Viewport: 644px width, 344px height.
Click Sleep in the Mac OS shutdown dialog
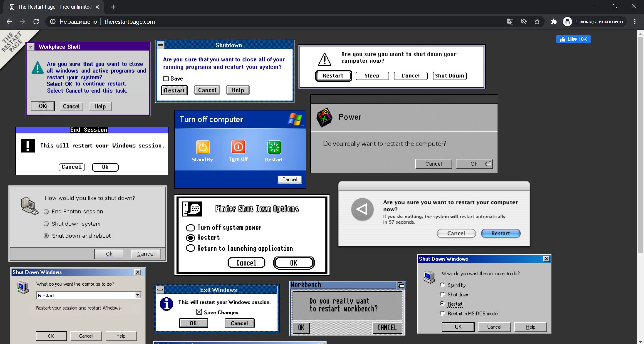point(372,76)
